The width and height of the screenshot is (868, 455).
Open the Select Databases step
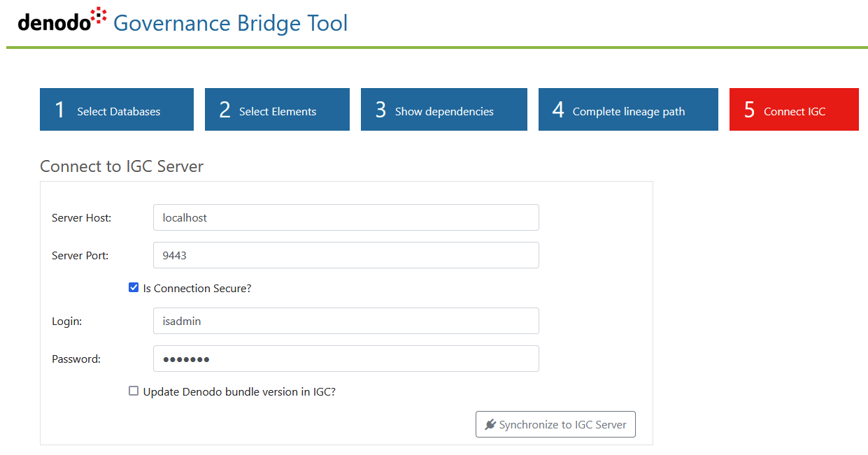[117, 109]
